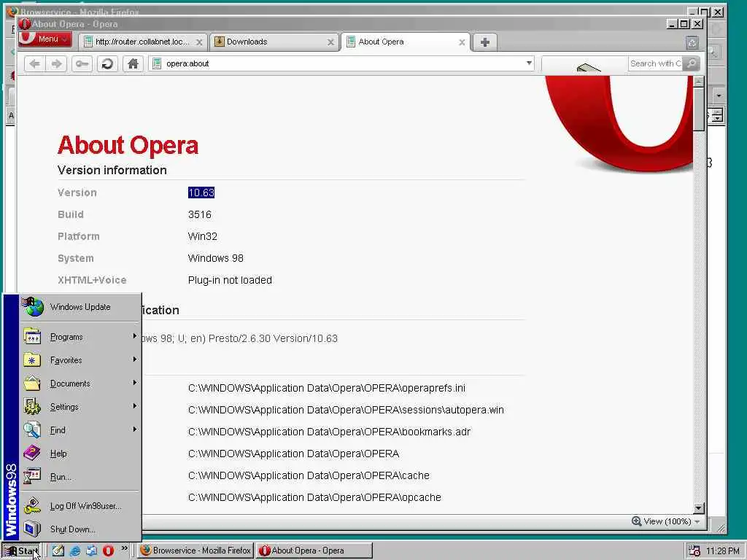Close the router.collabnet tab
This screenshot has width=747, height=560.
pyautogui.click(x=199, y=42)
